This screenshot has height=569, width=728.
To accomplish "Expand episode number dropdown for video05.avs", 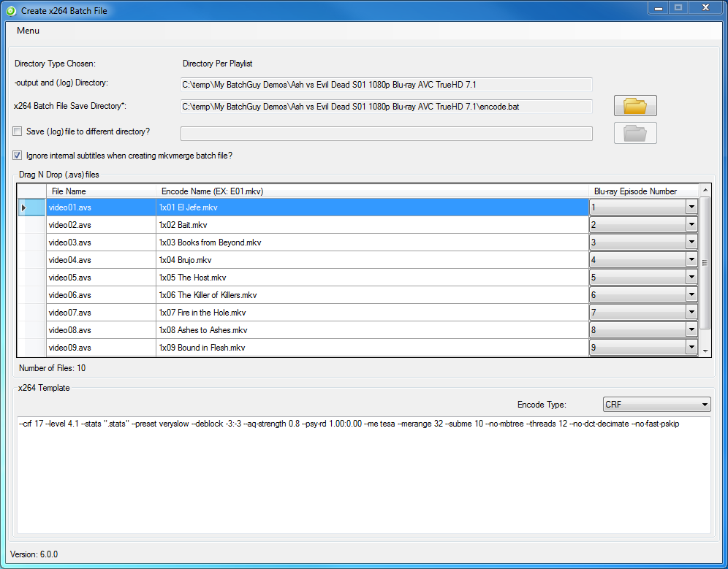I will pyautogui.click(x=691, y=278).
